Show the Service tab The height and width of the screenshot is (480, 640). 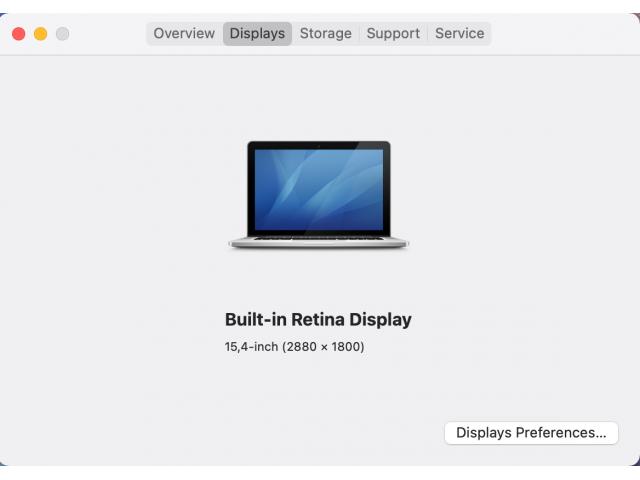point(459,33)
